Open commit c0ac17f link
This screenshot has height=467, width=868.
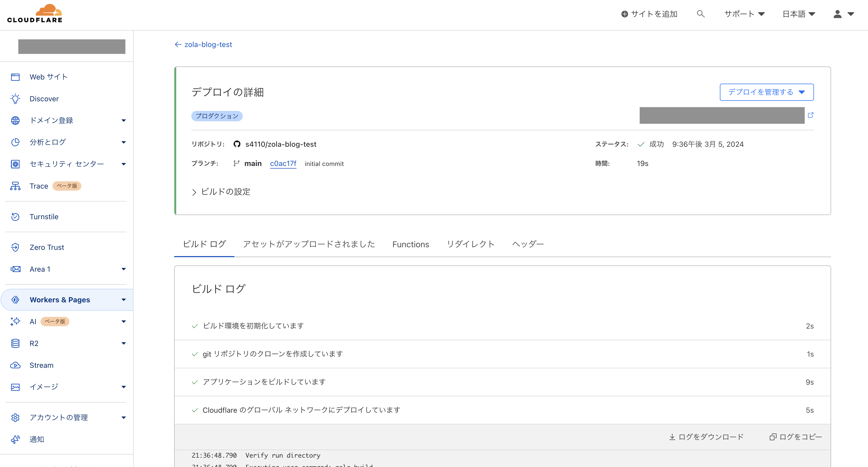[283, 164]
